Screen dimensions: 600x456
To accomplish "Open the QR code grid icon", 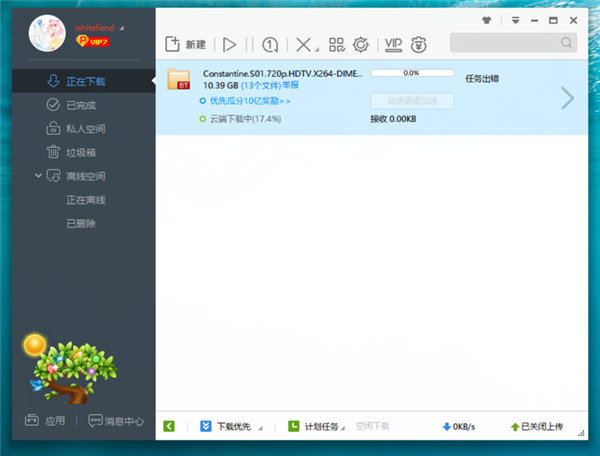I will (x=335, y=44).
